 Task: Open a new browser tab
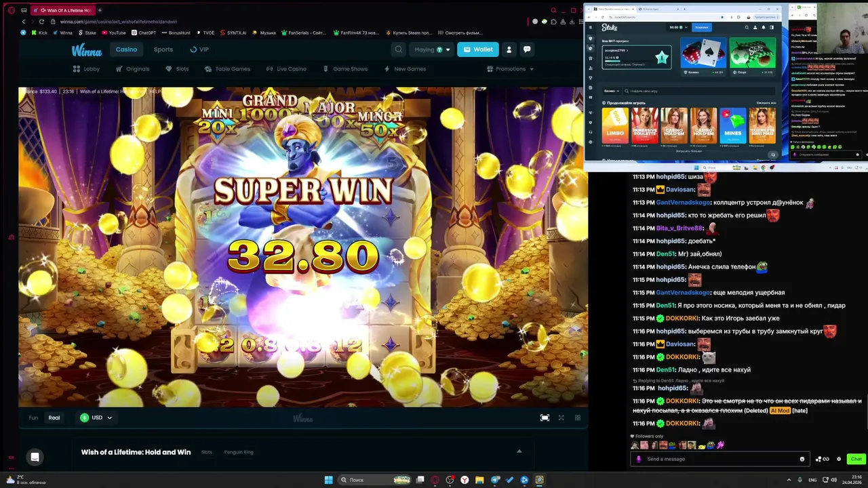tap(99, 10)
